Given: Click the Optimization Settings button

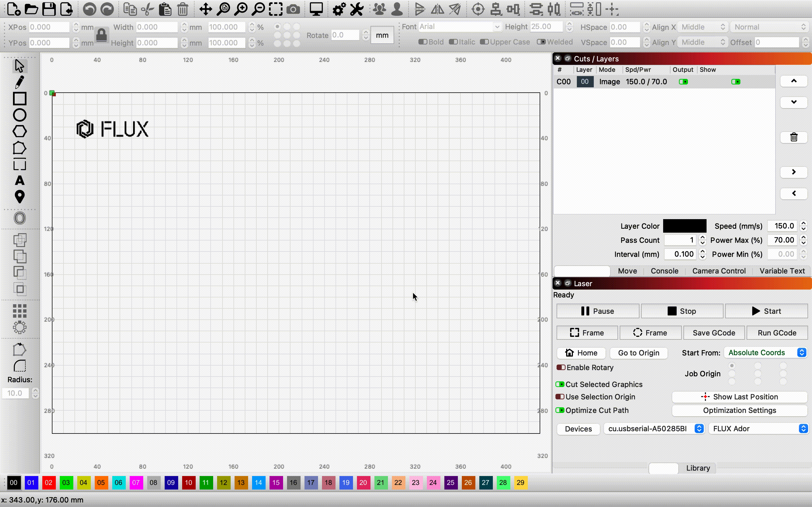Looking at the screenshot, I should pos(739,410).
